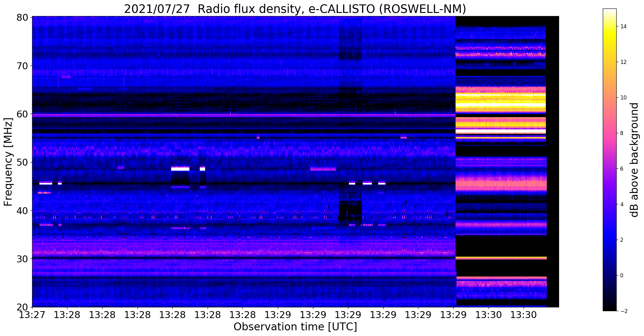644x336 pixels.
Task: Click the 'dB above background' colorbar label
Action: [635, 160]
